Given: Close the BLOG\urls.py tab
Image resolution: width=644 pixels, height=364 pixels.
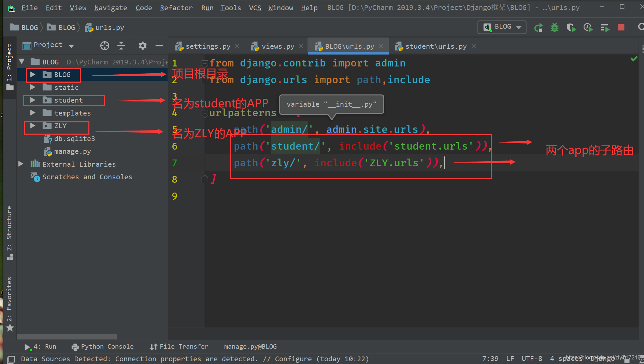Looking at the screenshot, I should click(381, 46).
